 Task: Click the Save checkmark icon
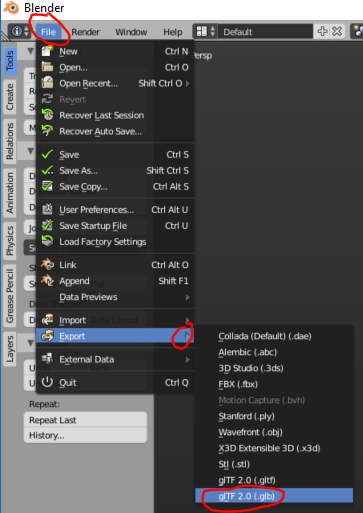click(47, 154)
